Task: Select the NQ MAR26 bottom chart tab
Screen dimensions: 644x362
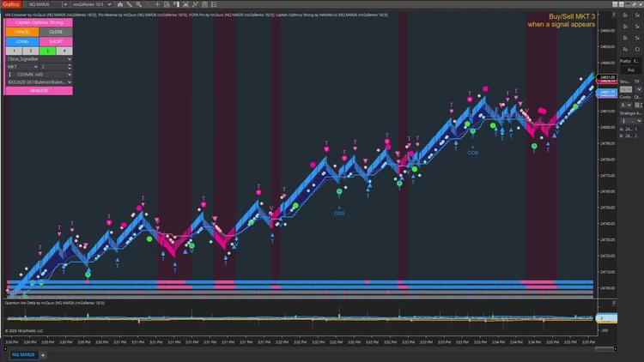Action: [23, 355]
